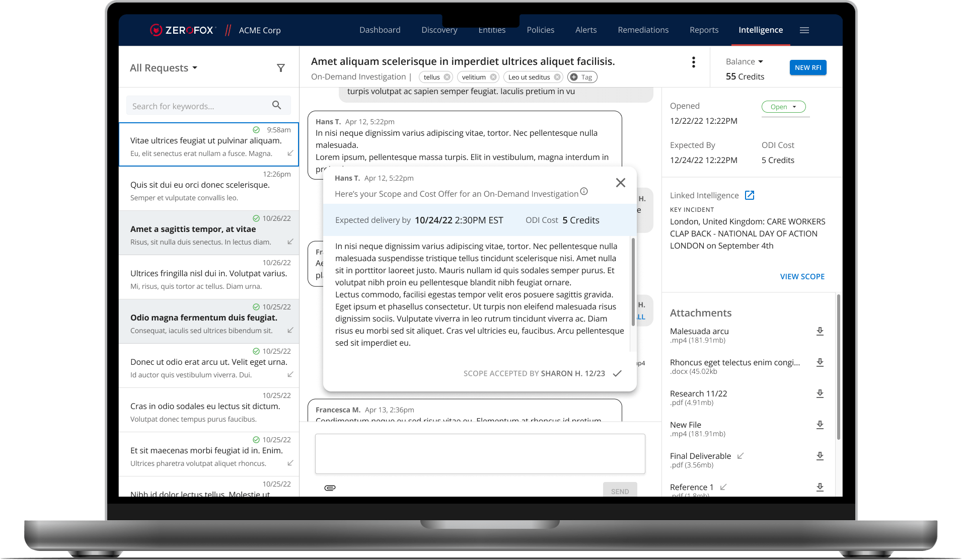Click the search magnifier icon
Screen dimensions: 962x560
[x=276, y=105]
